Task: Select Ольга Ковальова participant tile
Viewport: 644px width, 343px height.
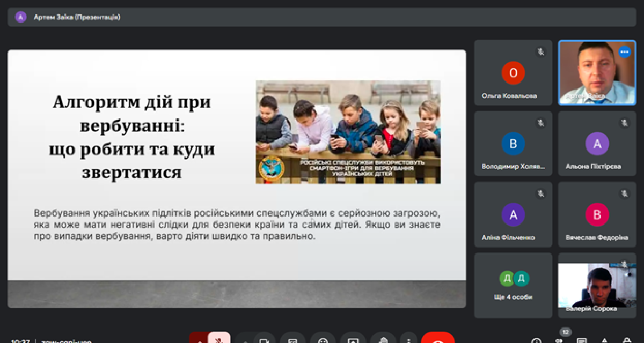Action: tap(513, 74)
